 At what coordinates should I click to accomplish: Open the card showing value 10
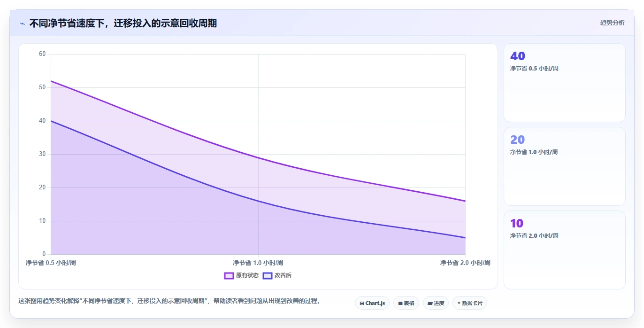point(565,250)
